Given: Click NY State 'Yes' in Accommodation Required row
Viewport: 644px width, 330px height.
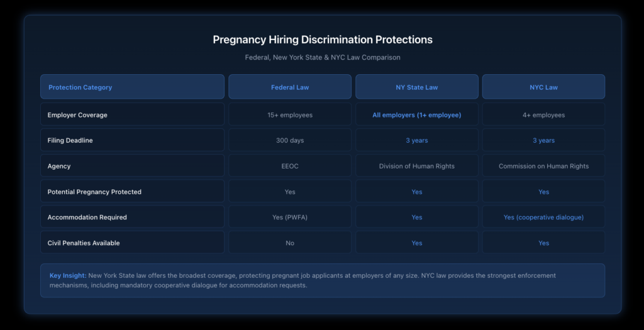Looking at the screenshot, I should (x=417, y=217).
